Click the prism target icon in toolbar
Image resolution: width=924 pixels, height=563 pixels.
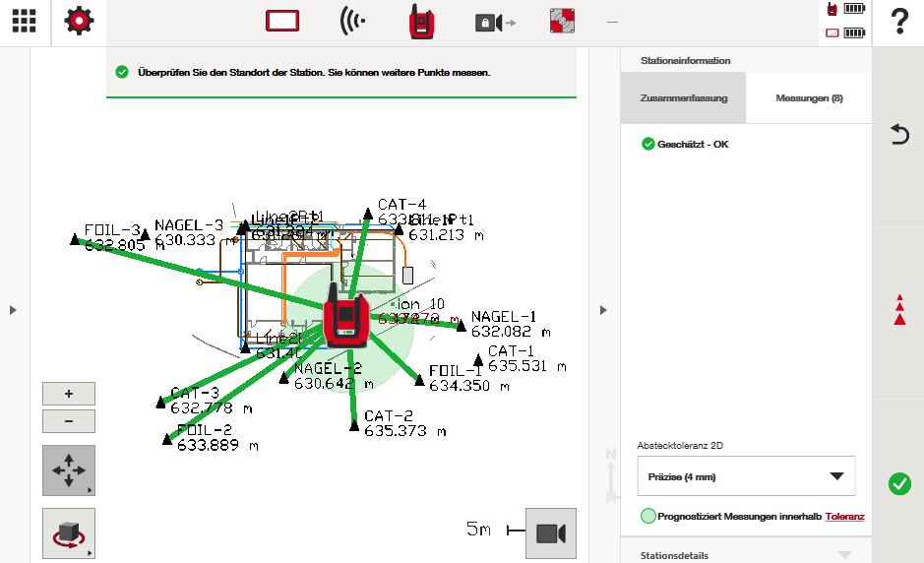562,22
